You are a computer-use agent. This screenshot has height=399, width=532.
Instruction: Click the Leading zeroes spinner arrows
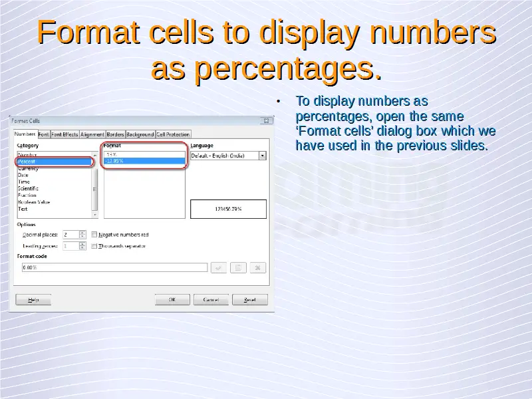pos(82,246)
